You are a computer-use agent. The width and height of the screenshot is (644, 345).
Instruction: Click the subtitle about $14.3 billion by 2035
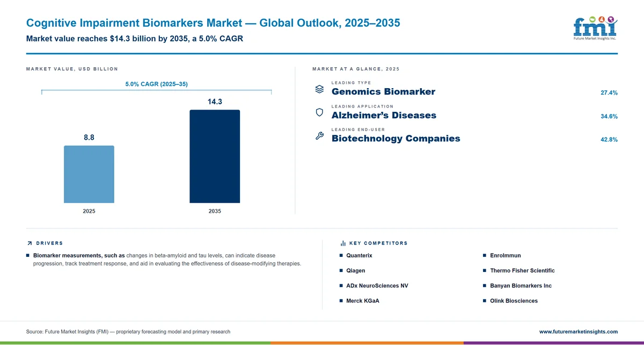pos(135,39)
